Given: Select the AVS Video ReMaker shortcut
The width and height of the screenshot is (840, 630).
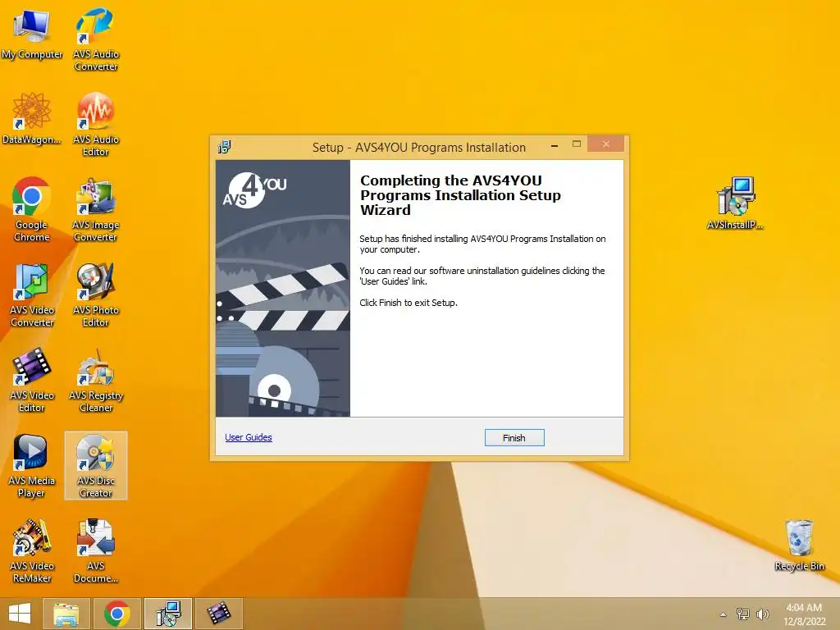Looking at the screenshot, I should pyautogui.click(x=32, y=550).
